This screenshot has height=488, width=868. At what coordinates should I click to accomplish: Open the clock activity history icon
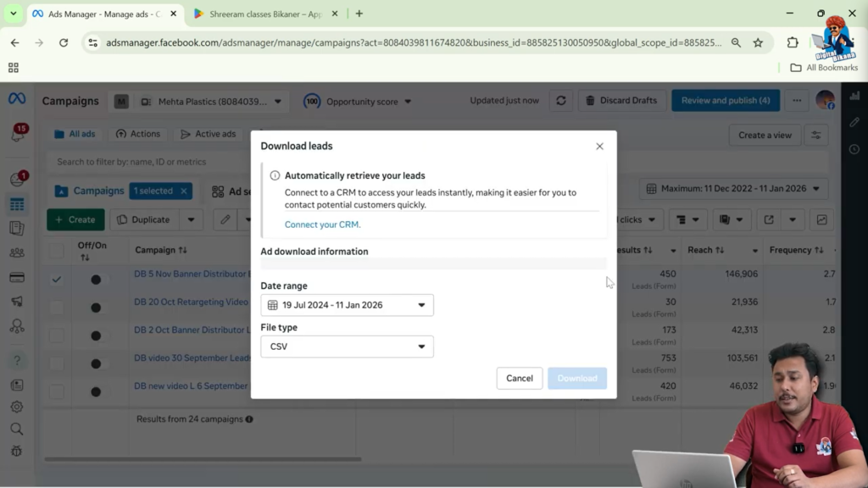click(854, 149)
